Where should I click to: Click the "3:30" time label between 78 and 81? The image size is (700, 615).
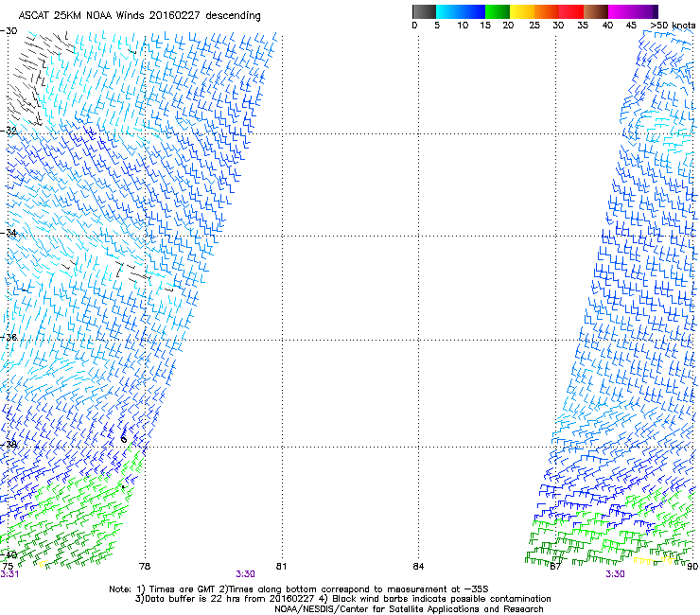click(246, 574)
